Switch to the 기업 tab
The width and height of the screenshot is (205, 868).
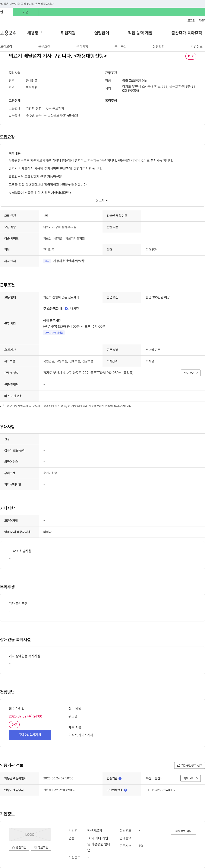(x=26, y=12)
